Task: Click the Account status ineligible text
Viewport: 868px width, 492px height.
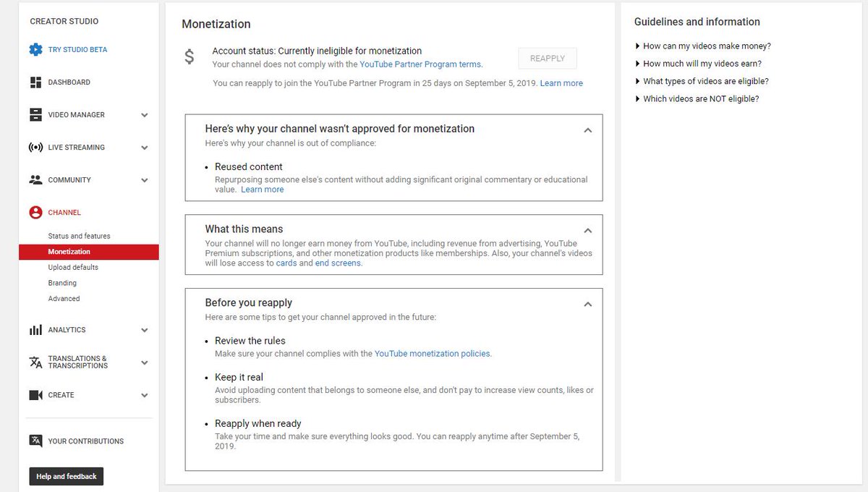Action: (317, 51)
